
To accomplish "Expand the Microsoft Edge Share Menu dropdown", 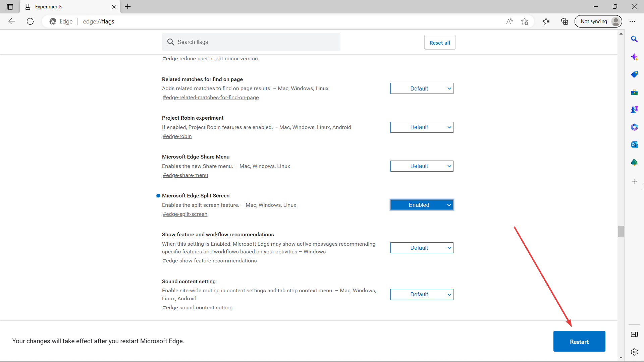I will pos(422,166).
